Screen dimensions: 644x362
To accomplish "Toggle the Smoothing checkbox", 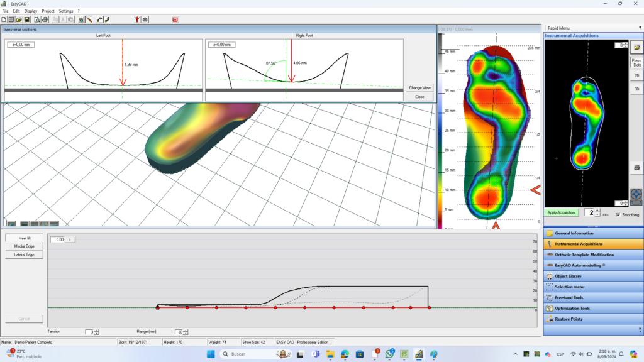I will pos(618,214).
